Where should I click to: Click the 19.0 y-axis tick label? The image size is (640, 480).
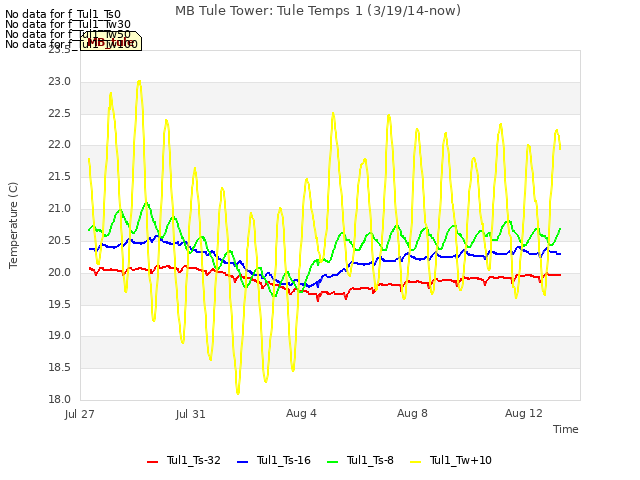click(60, 336)
